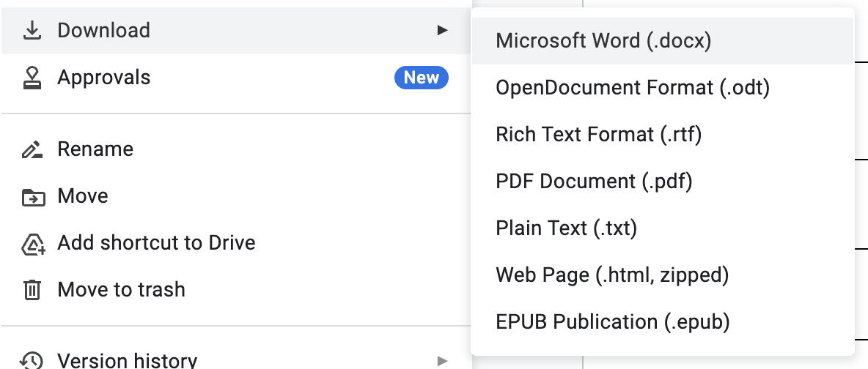The height and width of the screenshot is (369, 868).
Task: Choose the Add shortcut to Drive label
Action: [156, 243]
